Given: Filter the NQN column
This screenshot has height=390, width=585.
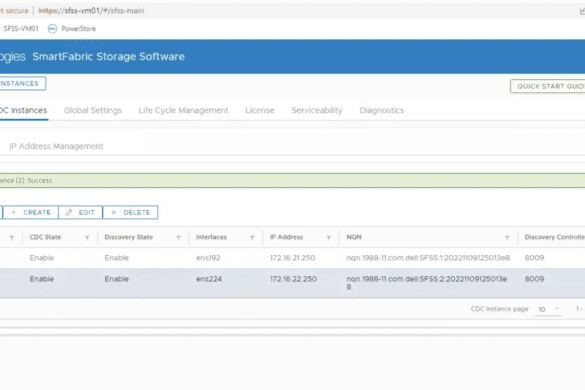Looking at the screenshot, I should coord(507,238).
